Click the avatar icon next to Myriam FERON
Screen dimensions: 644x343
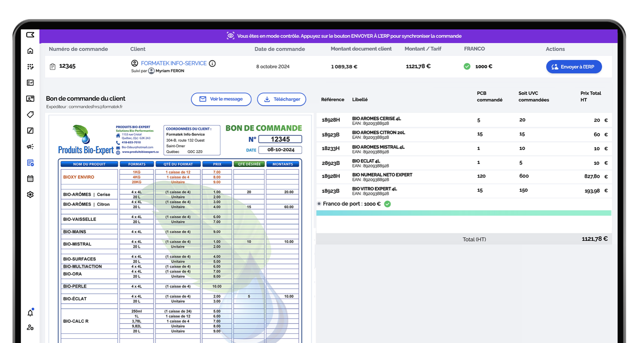(151, 71)
